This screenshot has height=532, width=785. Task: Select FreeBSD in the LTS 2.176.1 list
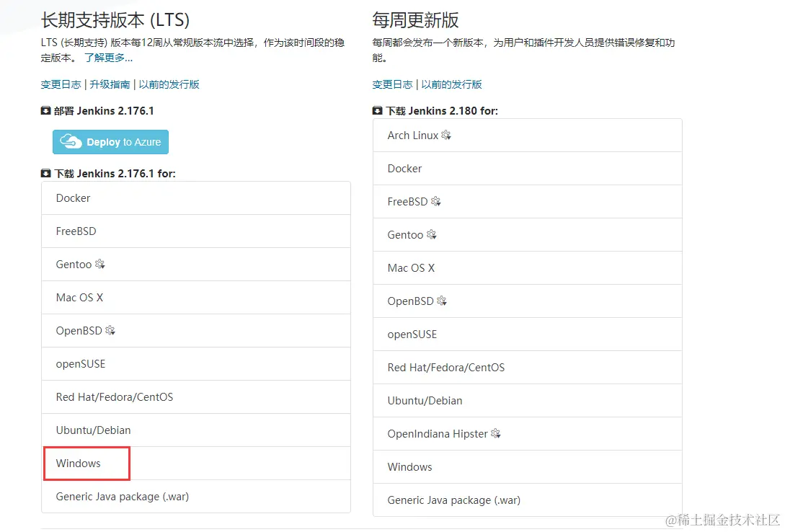click(x=196, y=231)
